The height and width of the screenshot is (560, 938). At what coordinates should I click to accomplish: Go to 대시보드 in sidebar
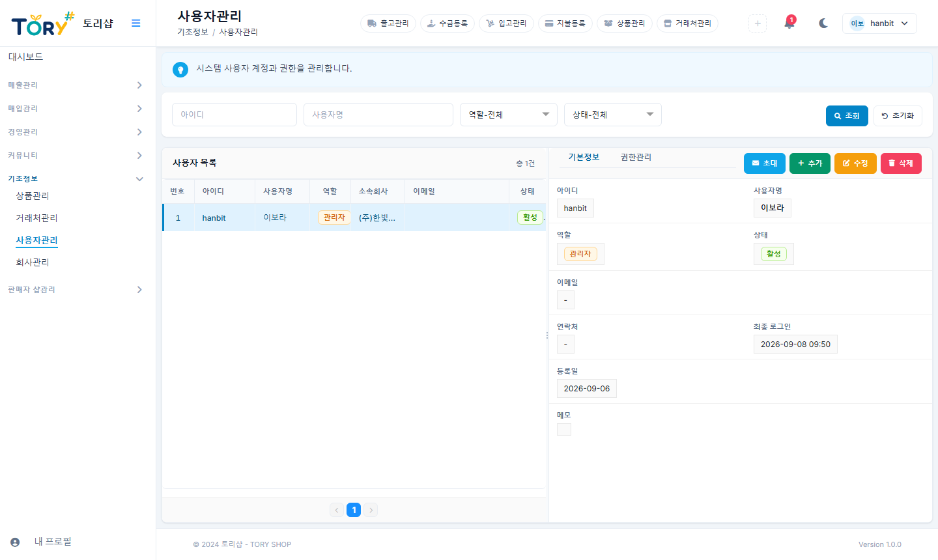[x=26, y=57]
